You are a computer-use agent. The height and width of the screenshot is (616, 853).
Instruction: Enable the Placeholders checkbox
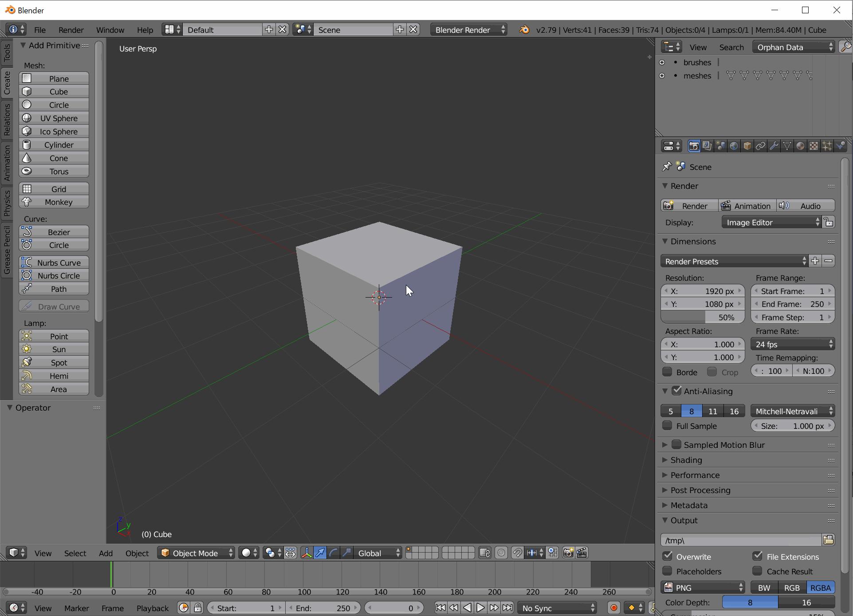[667, 571]
